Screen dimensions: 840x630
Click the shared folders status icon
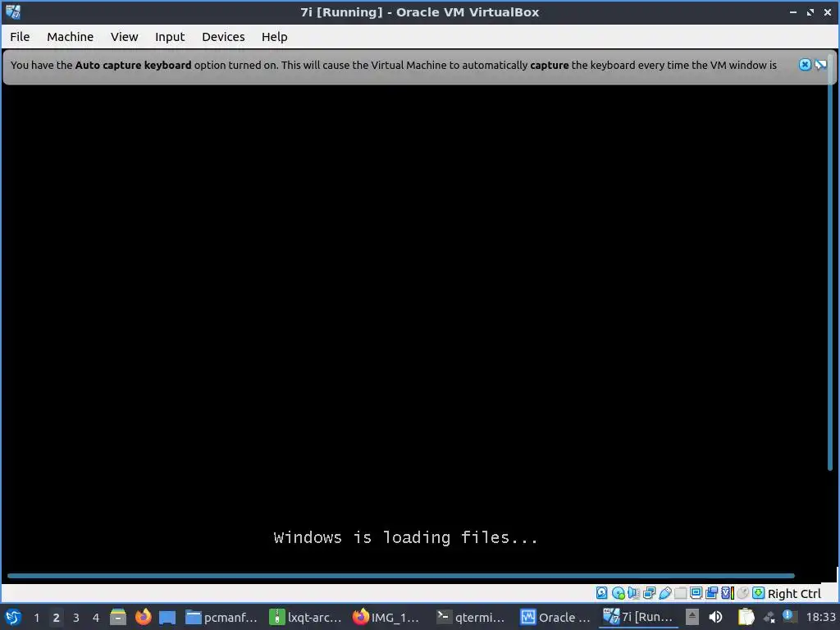pyautogui.click(x=680, y=593)
